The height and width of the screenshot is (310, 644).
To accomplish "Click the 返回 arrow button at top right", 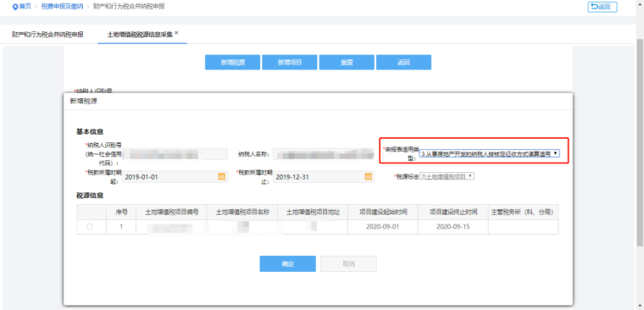I will click(602, 7).
